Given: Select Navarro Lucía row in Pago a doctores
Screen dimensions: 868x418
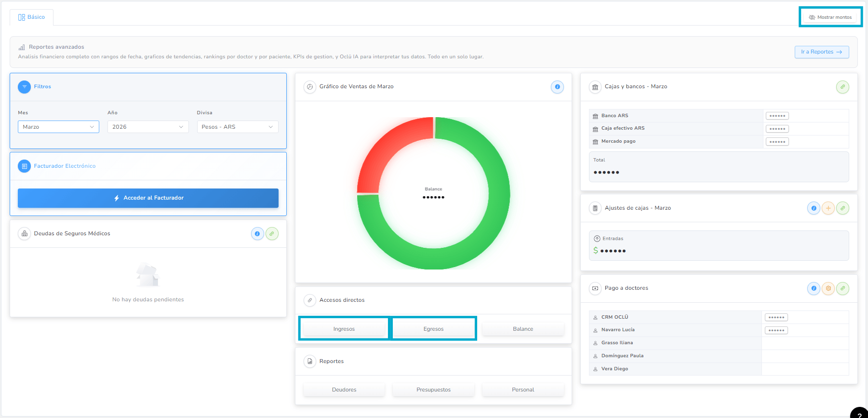Looking at the screenshot, I should pos(719,330).
